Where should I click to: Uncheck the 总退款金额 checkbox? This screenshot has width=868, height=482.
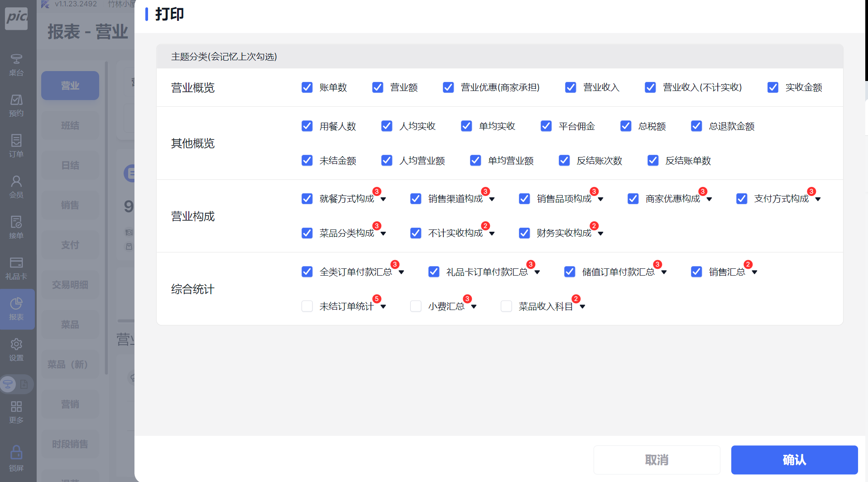coord(696,126)
